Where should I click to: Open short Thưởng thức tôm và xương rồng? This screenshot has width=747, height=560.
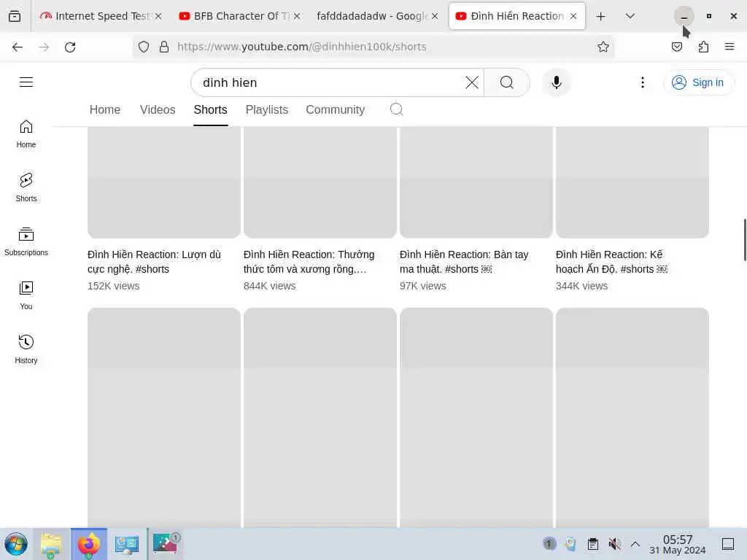point(309,262)
